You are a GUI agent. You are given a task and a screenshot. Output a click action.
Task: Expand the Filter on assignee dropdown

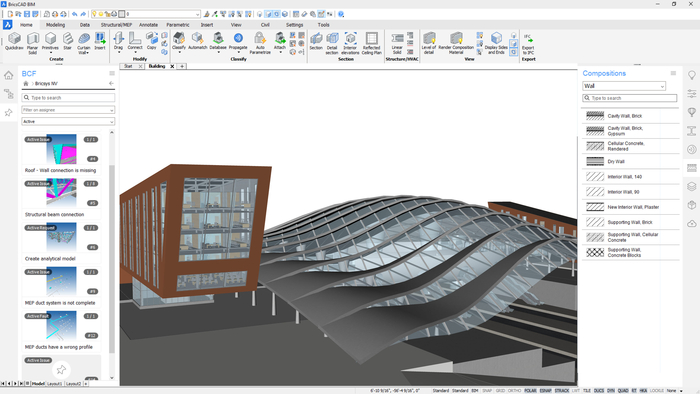click(68, 110)
